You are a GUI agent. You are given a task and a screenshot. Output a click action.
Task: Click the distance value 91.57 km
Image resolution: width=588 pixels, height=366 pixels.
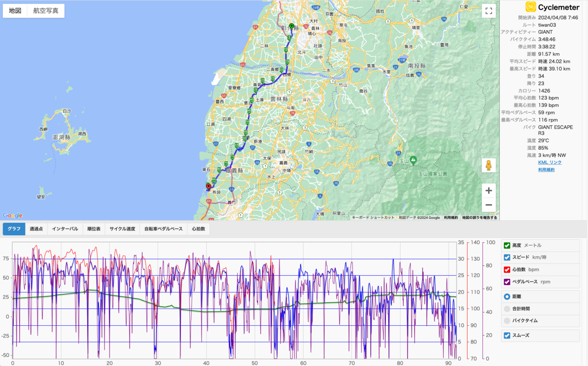tap(549, 54)
